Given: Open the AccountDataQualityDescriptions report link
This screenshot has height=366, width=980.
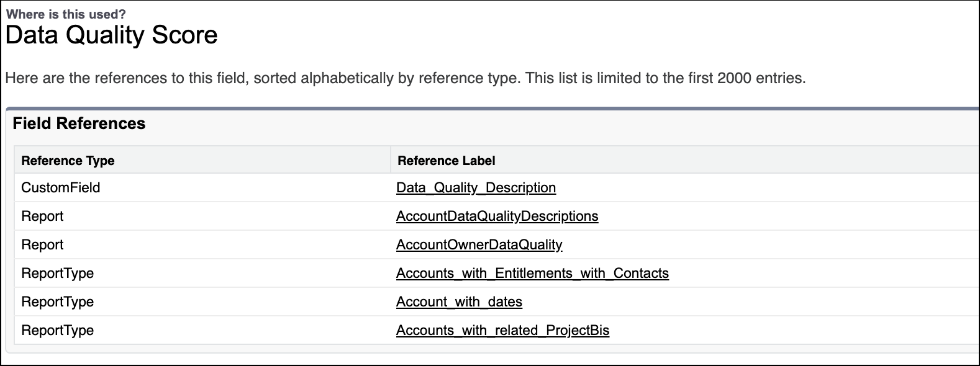Looking at the screenshot, I should click(x=497, y=216).
